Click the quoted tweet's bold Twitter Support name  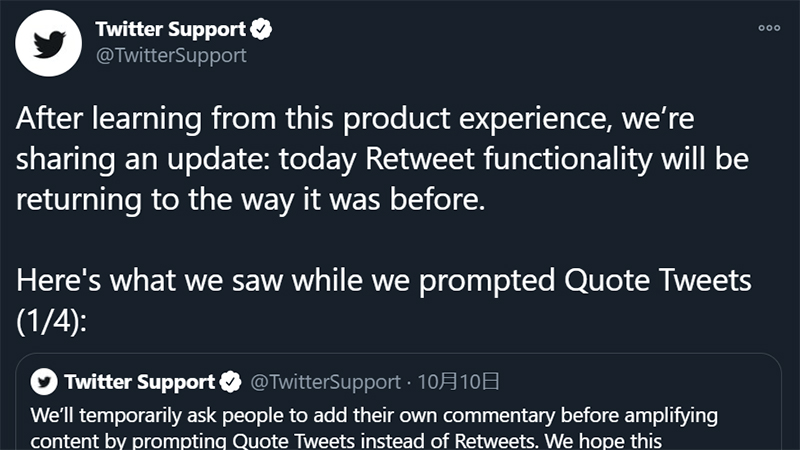point(139,382)
